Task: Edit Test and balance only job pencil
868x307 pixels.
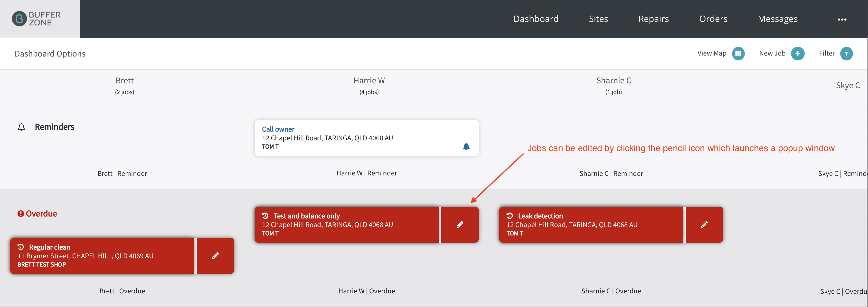Action: 460,224
